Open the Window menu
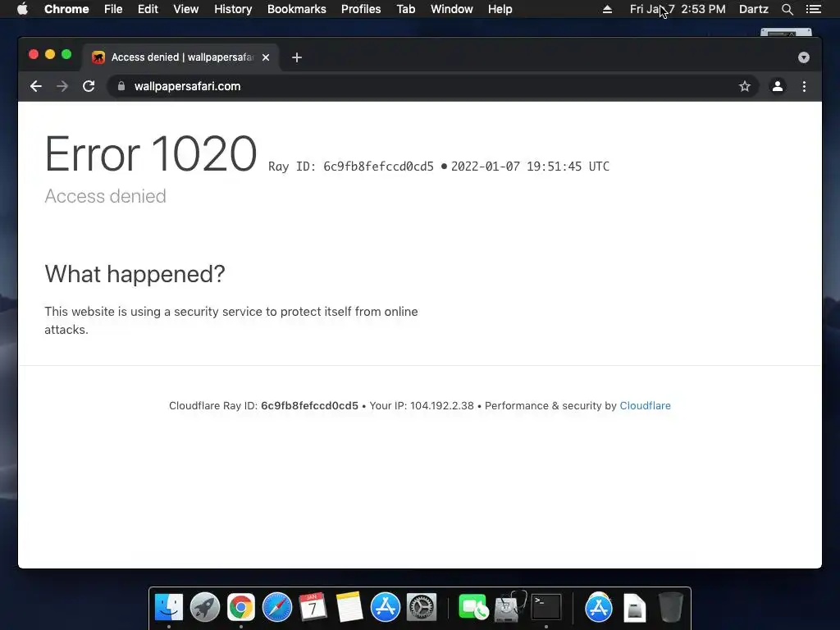840x630 pixels. [x=452, y=9]
